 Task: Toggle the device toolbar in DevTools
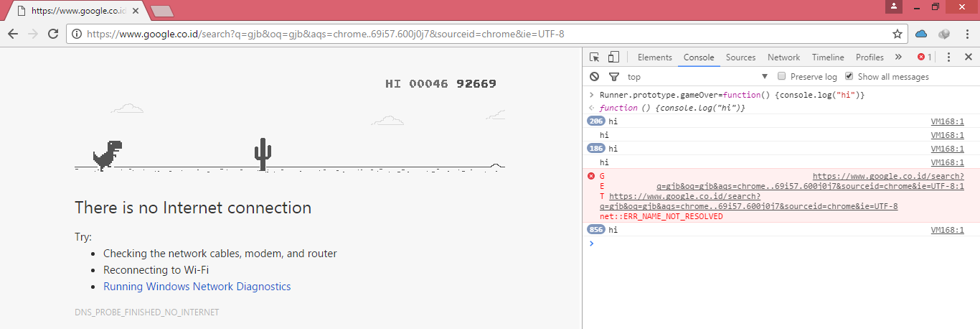(613, 57)
